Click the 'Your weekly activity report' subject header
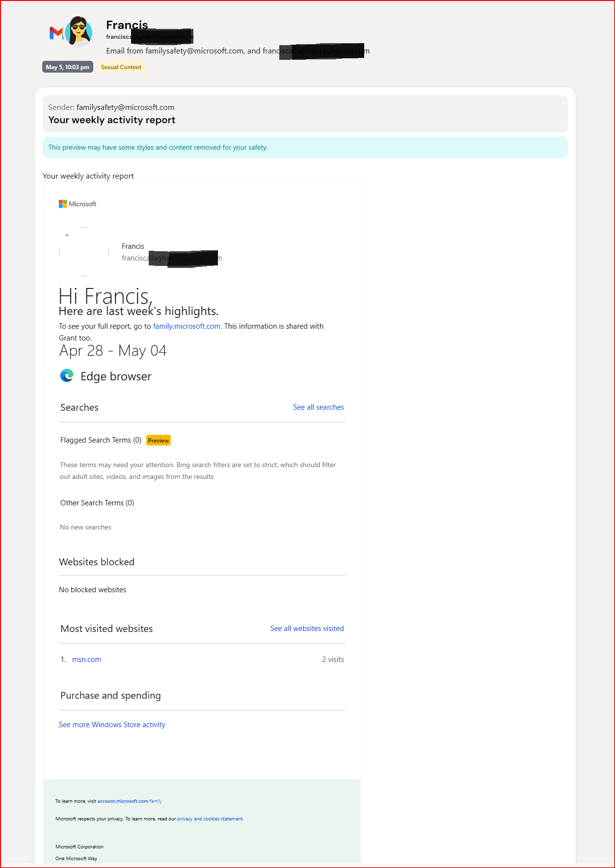Viewport: 615px width, 868px height. [112, 120]
